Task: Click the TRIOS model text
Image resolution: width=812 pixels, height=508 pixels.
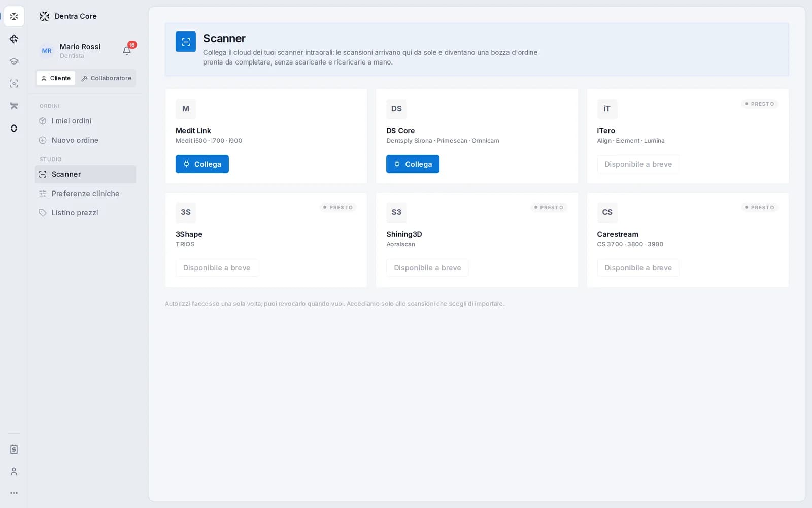Action: tap(185, 244)
